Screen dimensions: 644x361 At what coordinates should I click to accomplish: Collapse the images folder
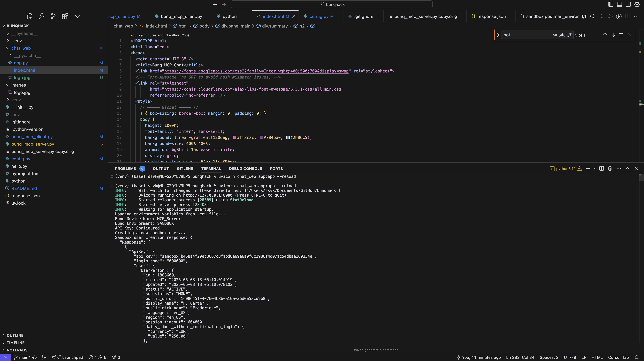click(8, 85)
